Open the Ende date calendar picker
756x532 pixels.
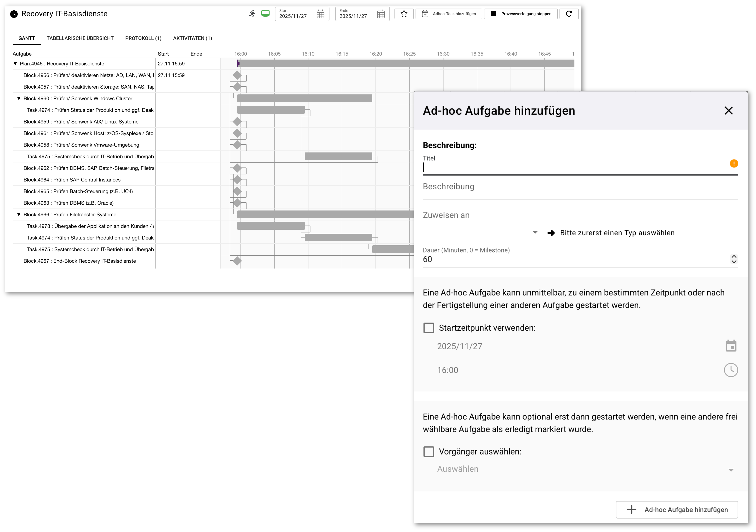tap(381, 14)
